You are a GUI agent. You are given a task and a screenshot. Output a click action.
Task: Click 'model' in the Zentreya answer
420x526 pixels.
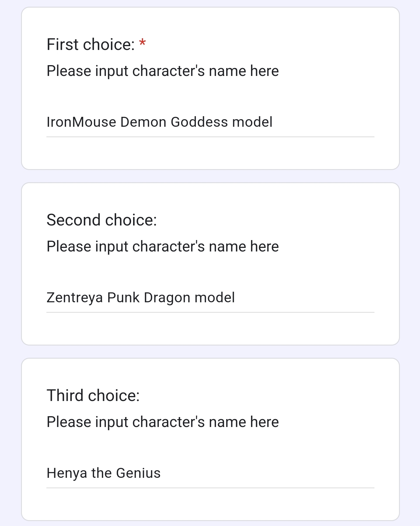tap(215, 298)
